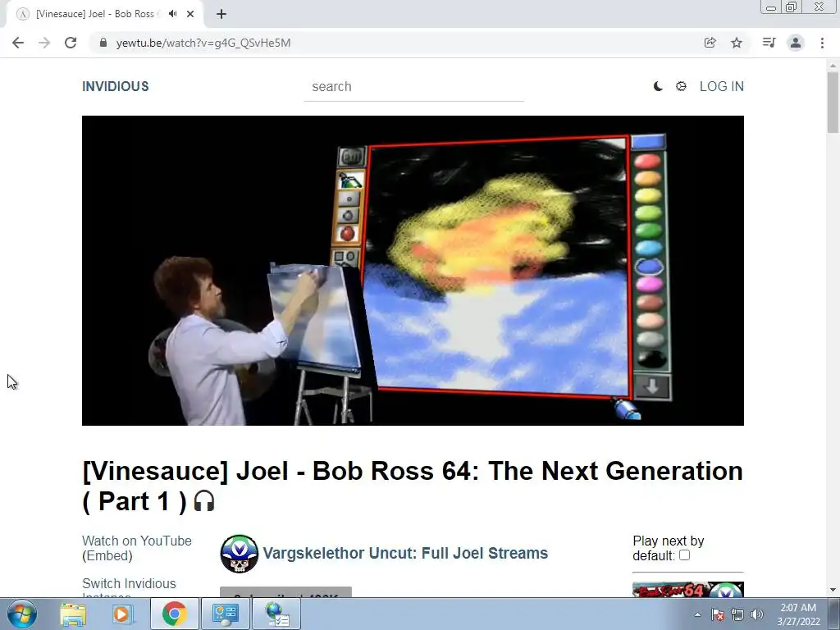
Task: Click the Chrome taskbar button
Action: point(174,614)
